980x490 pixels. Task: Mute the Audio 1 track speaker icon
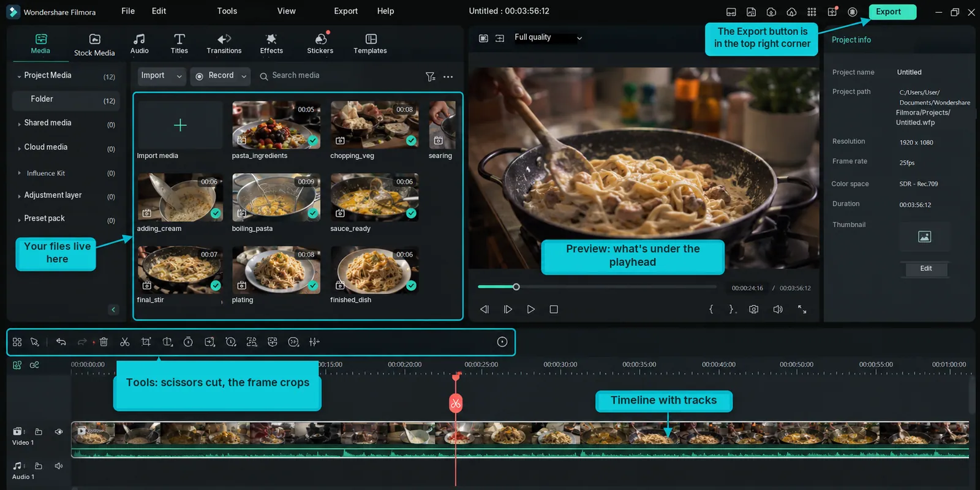tap(59, 466)
